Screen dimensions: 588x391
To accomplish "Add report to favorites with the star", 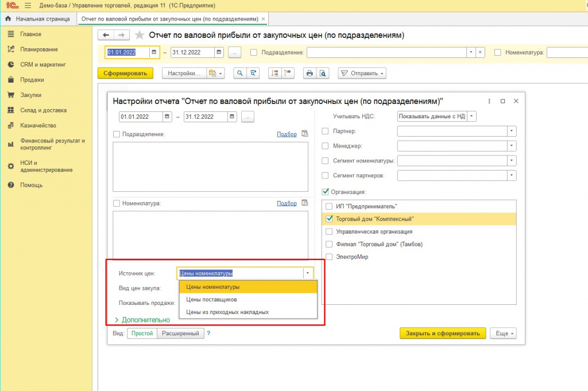I will tap(140, 35).
